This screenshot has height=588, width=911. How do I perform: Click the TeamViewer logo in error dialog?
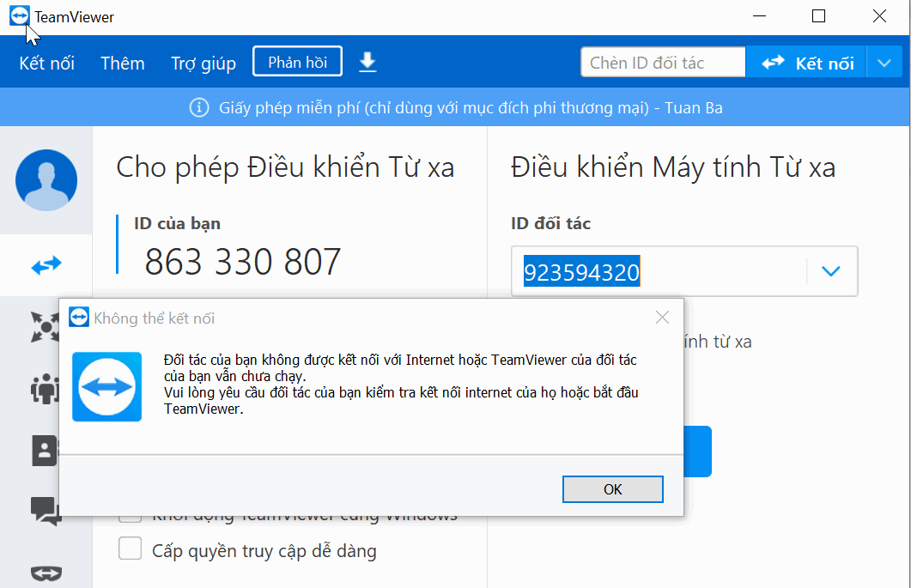click(107, 386)
